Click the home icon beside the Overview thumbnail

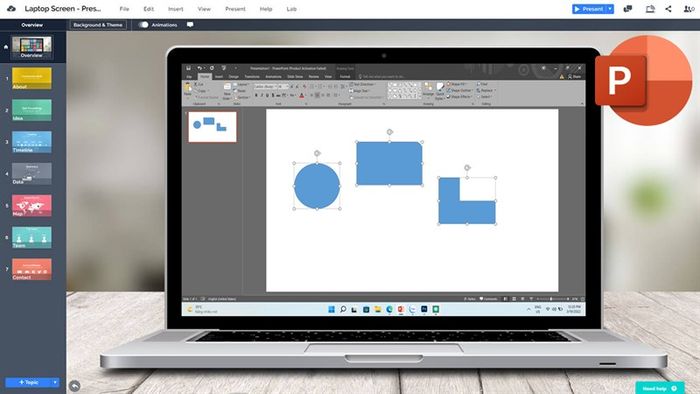tap(6, 46)
